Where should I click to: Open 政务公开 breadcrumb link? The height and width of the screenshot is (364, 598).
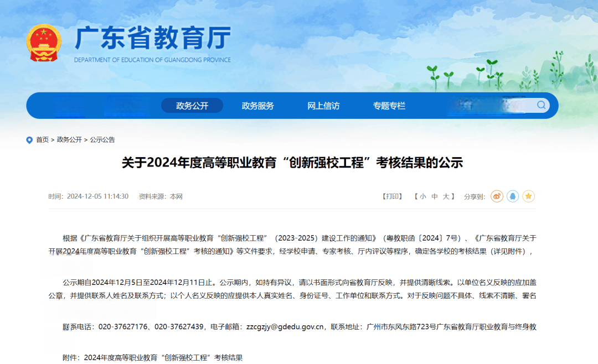(x=69, y=140)
